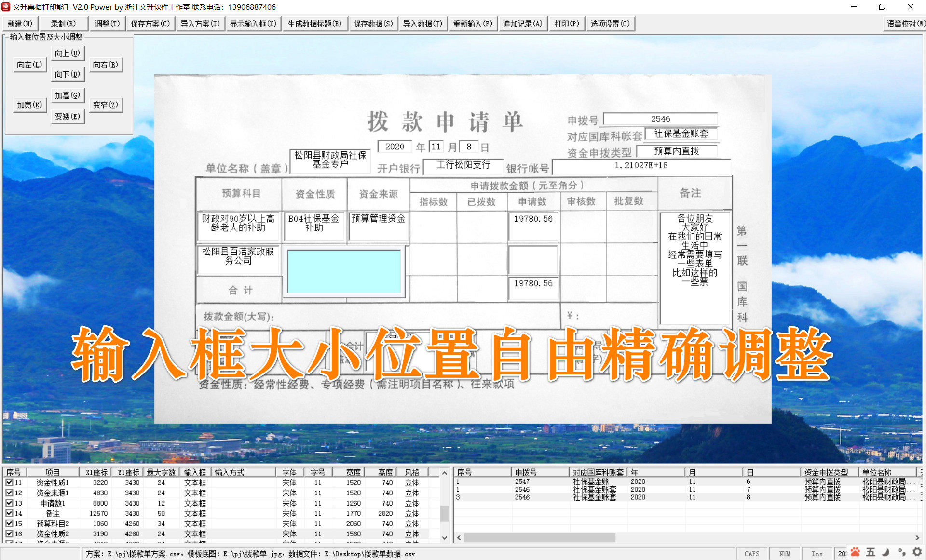Open the IME settings gear icon

(917, 552)
